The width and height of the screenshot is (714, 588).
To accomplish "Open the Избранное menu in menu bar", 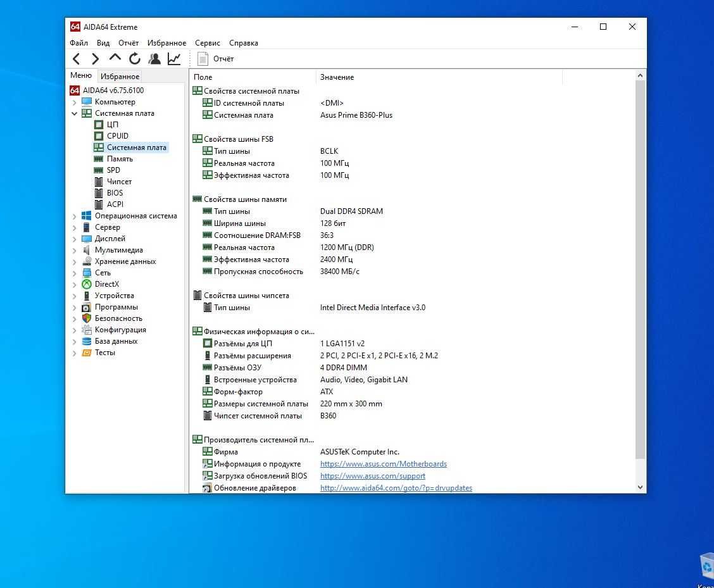I will click(166, 43).
